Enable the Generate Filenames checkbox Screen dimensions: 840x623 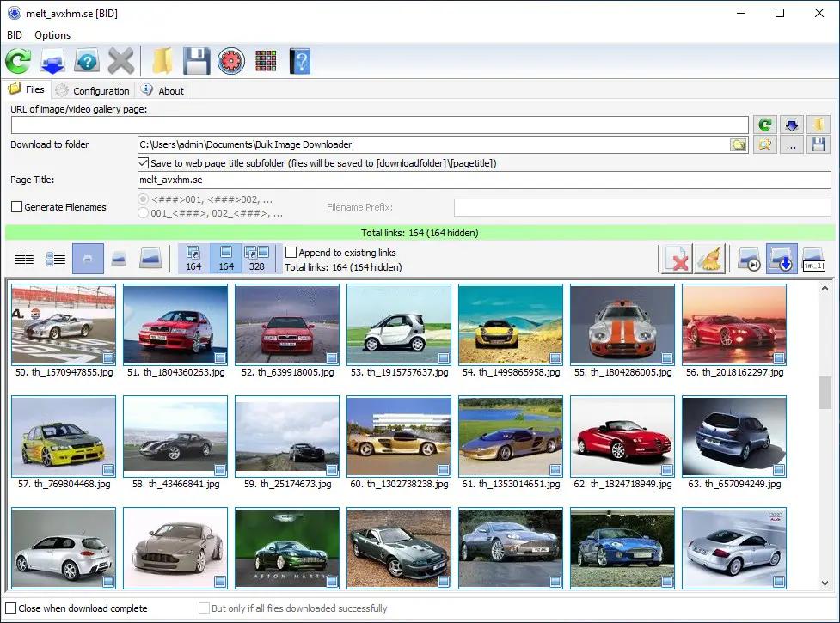(16, 207)
